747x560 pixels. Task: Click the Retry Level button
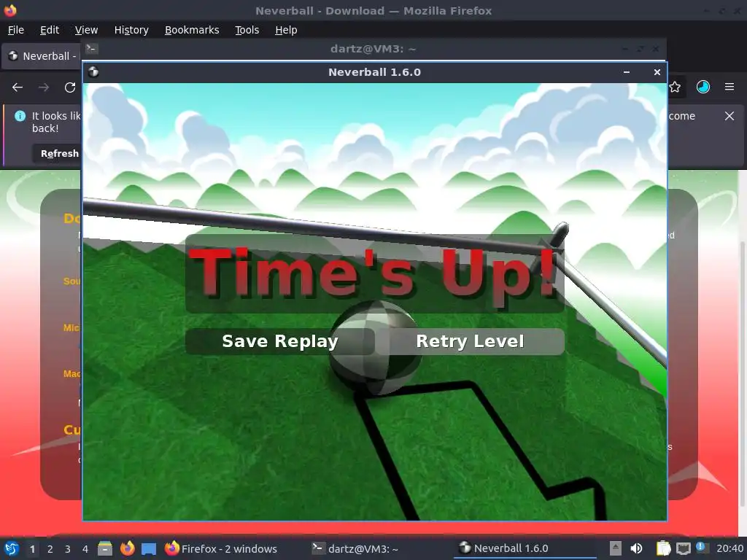[470, 341]
